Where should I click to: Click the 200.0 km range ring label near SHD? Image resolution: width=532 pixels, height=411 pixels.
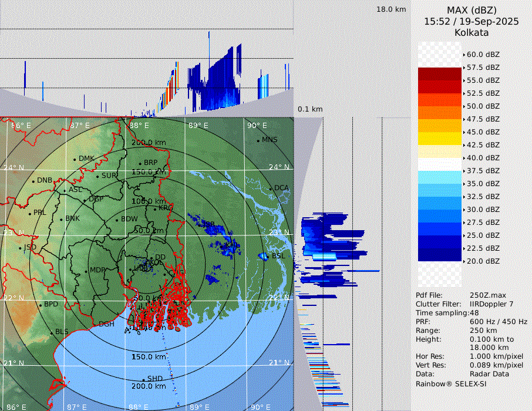pyautogui.click(x=148, y=386)
